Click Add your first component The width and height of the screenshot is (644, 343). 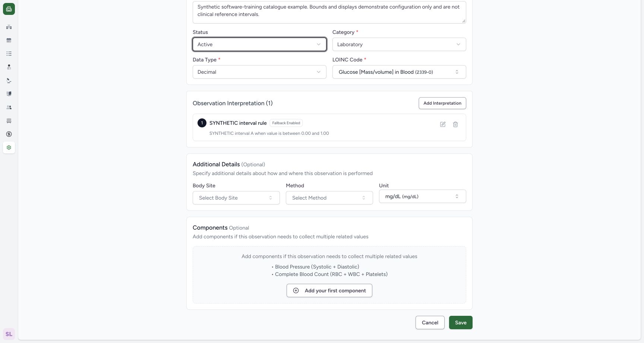click(329, 290)
